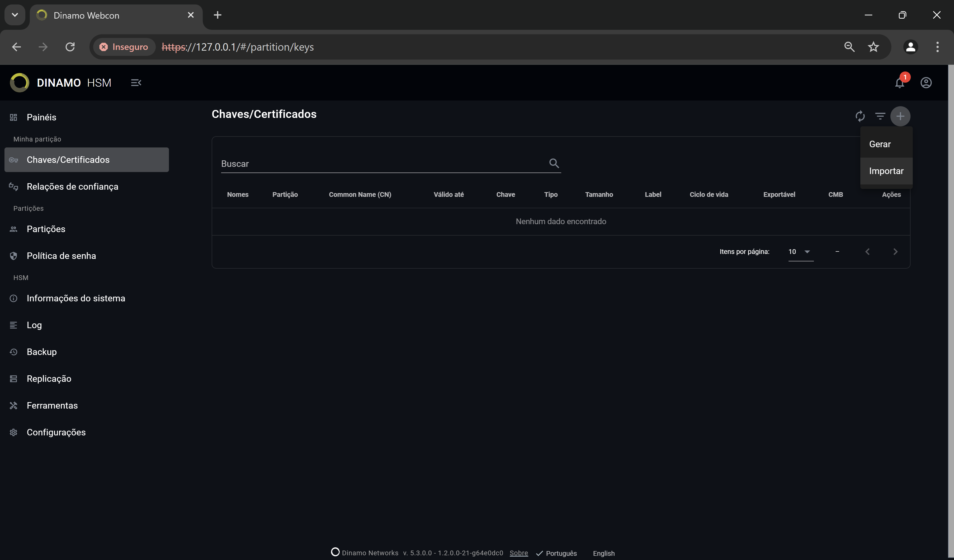Close the Dinamo Webcon tab
The width and height of the screenshot is (954, 560).
pos(191,15)
